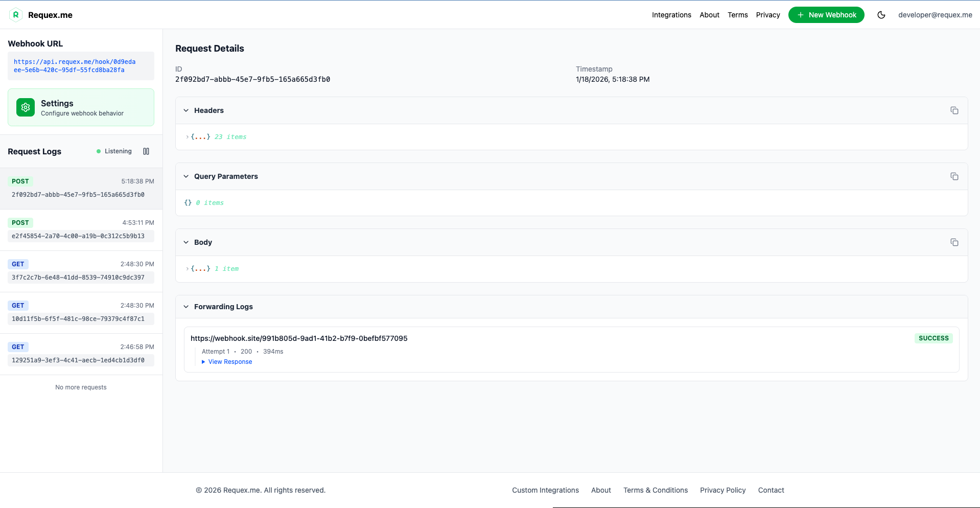Select GET request 3f7c2c7b
The width and height of the screenshot is (980, 508).
click(81, 271)
